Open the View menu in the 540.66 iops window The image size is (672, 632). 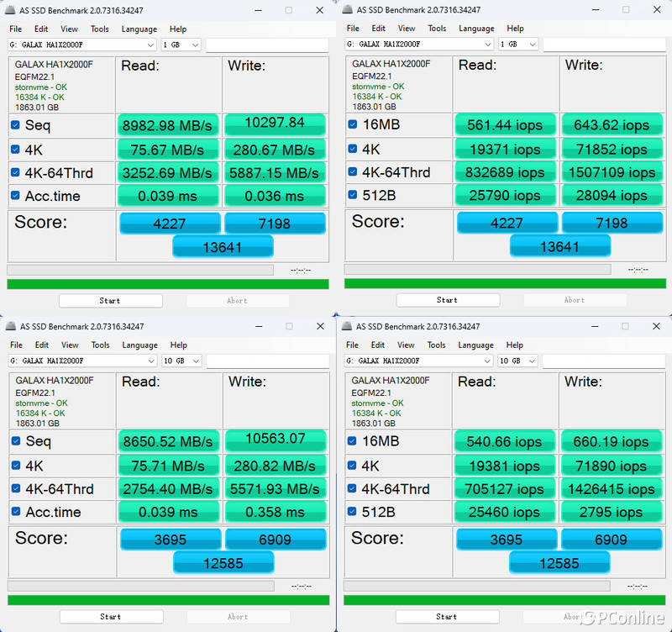(406, 345)
